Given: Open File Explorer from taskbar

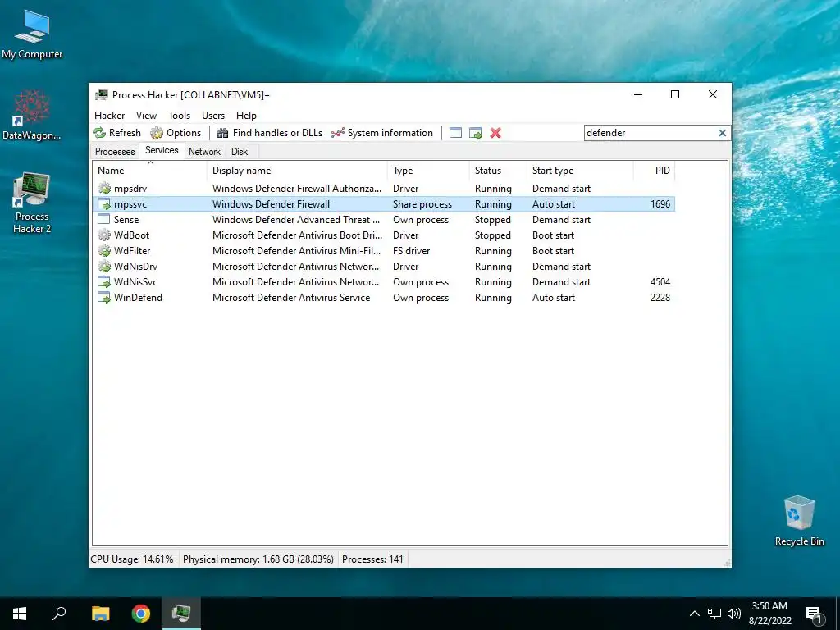Looking at the screenshot, I should (x=100, y=614).
